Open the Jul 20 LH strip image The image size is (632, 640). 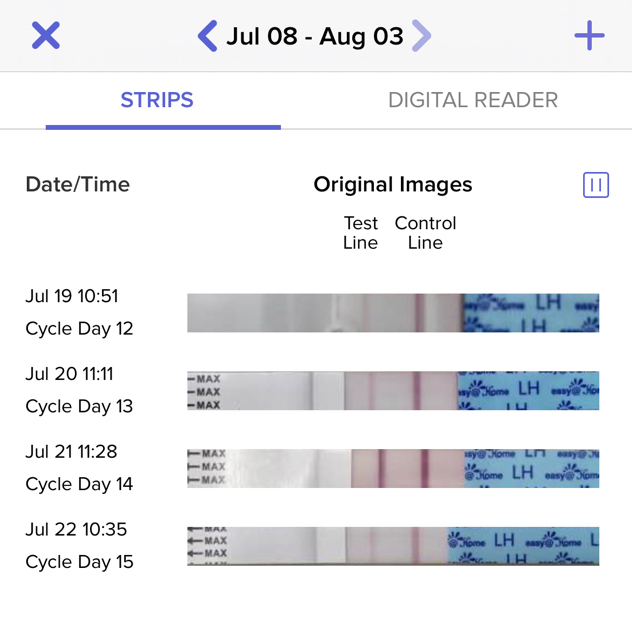tap(393, 391)
